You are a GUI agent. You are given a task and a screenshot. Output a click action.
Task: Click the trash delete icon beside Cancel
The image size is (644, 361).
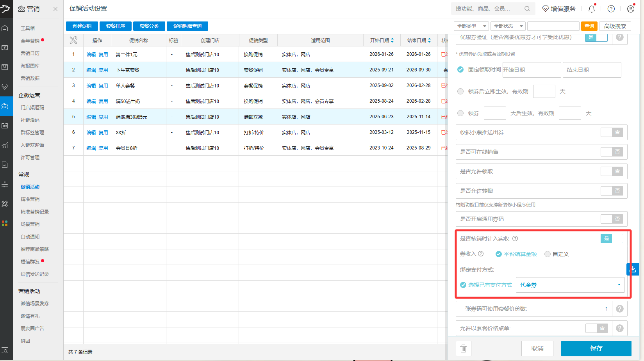463,349
